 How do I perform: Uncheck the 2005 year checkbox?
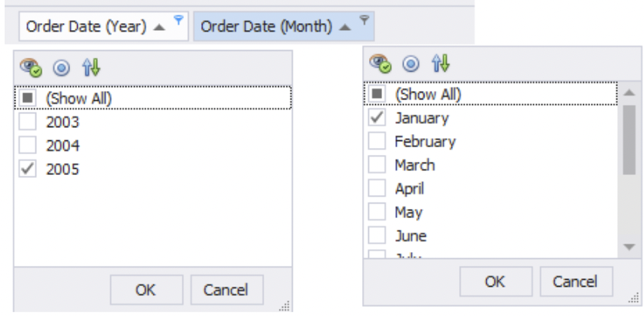click(26, 169)
